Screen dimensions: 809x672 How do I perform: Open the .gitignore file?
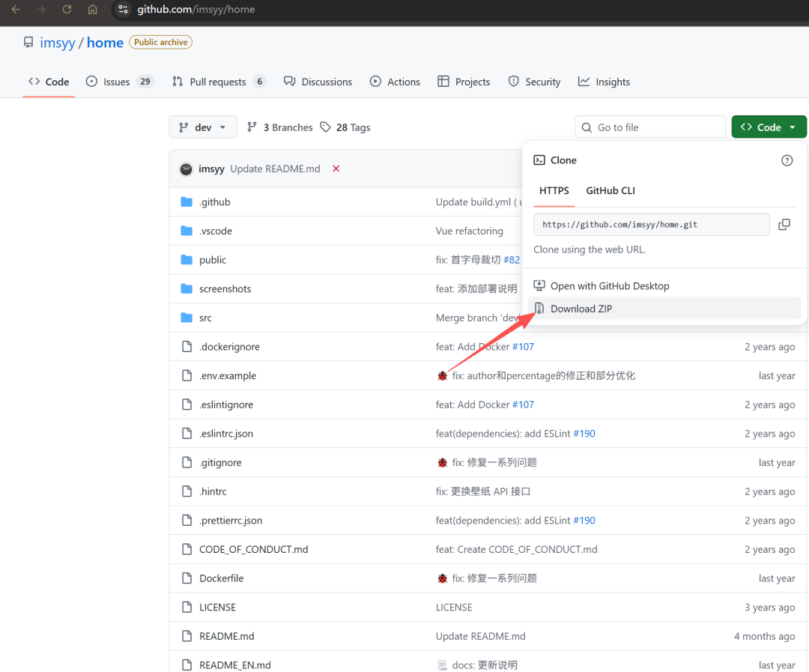tap(220, 462)
